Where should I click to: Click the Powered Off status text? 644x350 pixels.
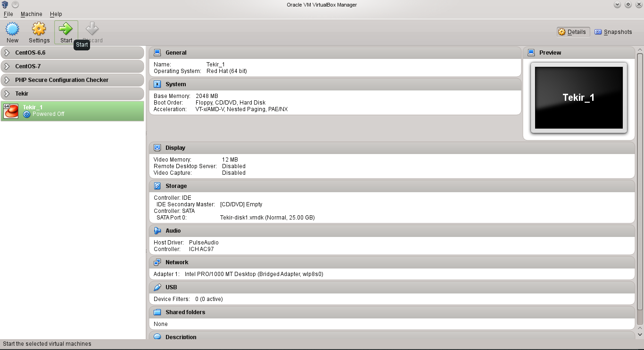(x=48, y=114)
